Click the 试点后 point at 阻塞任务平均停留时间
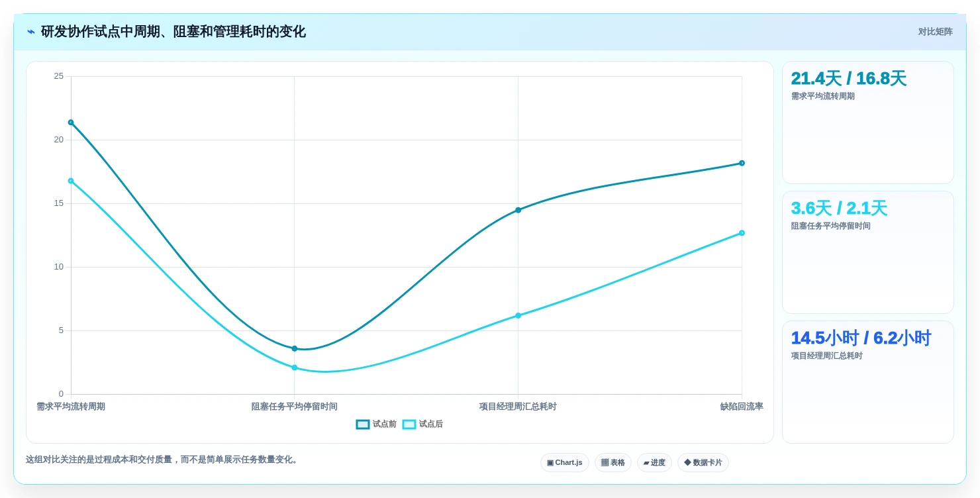 (295, 368)
